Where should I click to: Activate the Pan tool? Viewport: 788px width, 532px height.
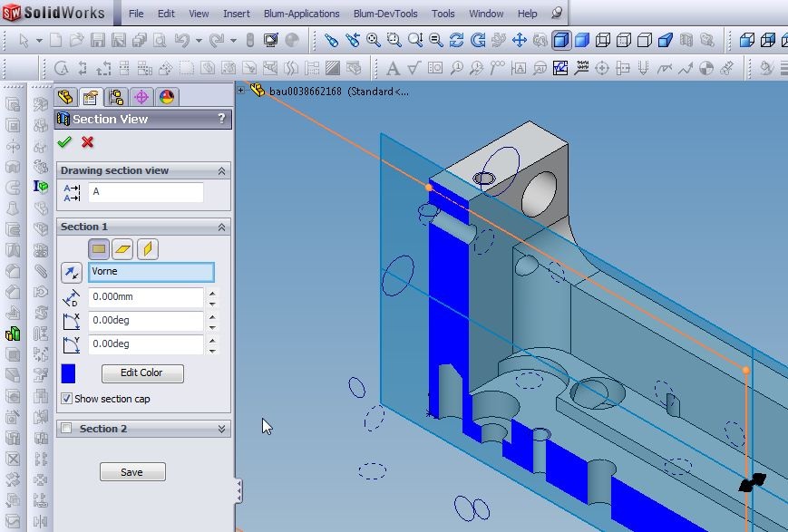[x=519, y=40]
